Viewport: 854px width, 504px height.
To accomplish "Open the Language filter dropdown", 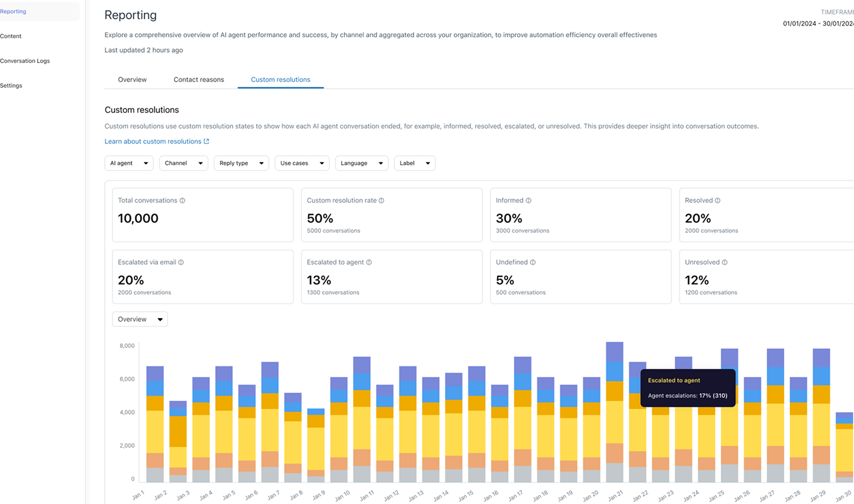I will tap(361, 163).
